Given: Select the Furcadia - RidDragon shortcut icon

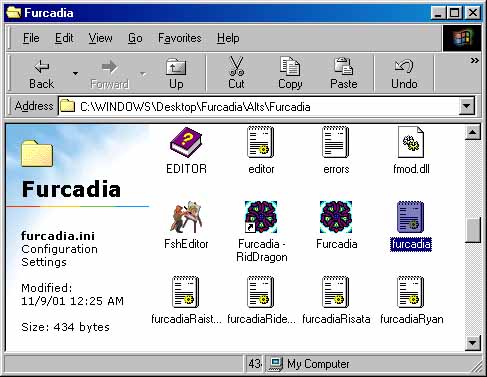Looking at the screenshot, I should point(261,217).
